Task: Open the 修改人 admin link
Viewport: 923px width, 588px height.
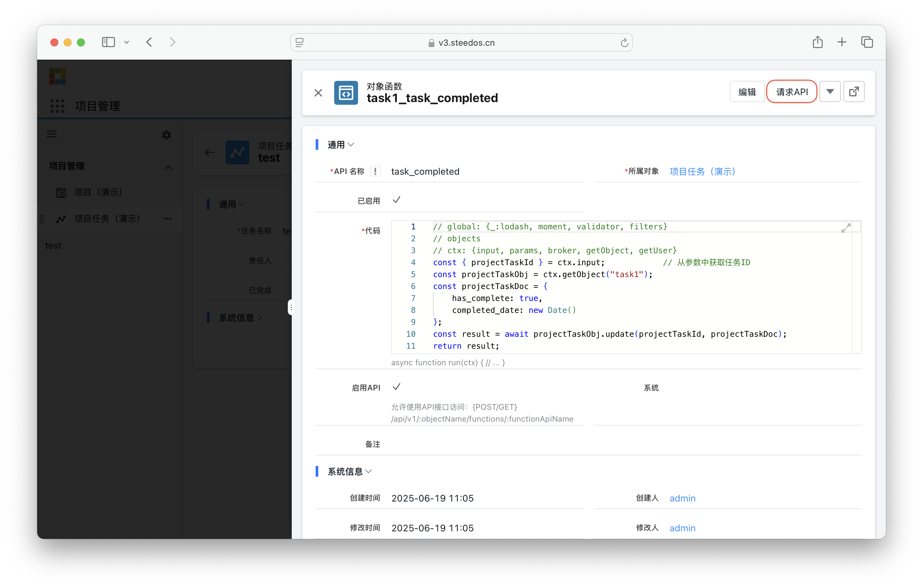Action: pos(682,528)
